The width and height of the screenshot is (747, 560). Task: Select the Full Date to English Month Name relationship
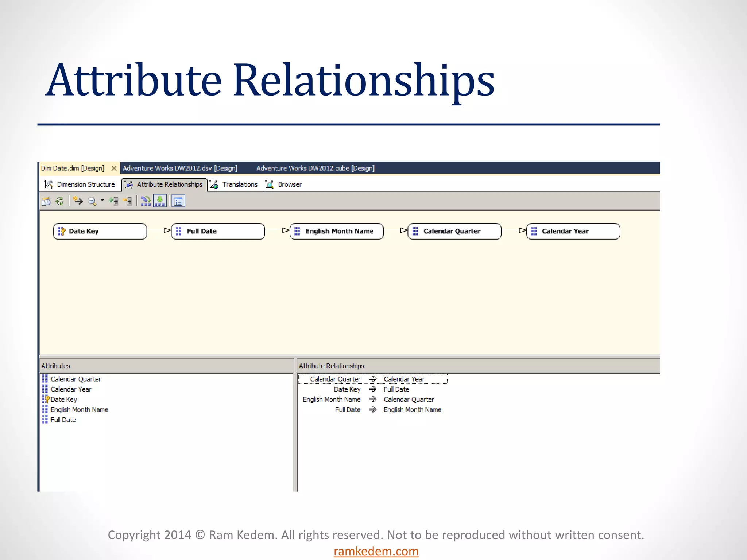pos(372,410)
